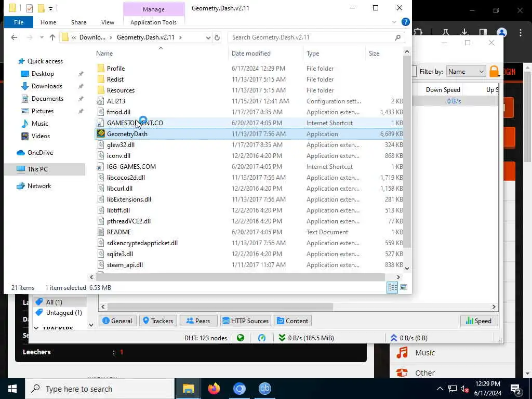The width and height of the screenshot is (532, 399).
Task: Select the ALI213 configuration file
Action: [116, 101]
